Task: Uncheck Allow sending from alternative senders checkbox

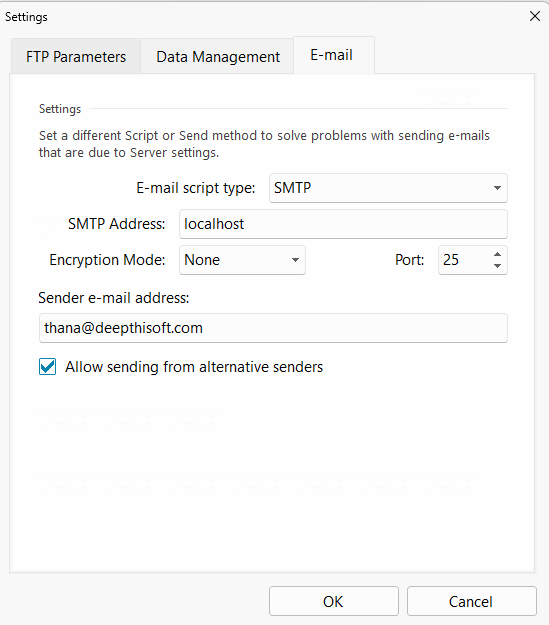Action: point(47,367)
